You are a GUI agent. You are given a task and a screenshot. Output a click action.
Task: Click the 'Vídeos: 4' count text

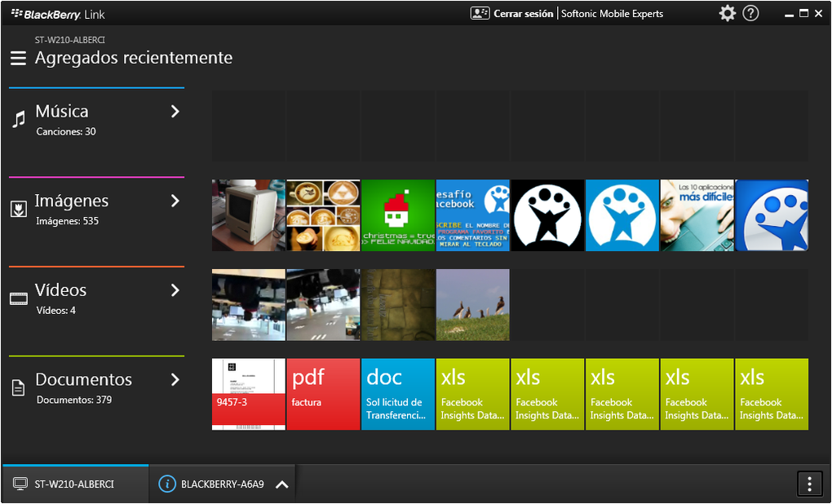(x=55, y=311)
